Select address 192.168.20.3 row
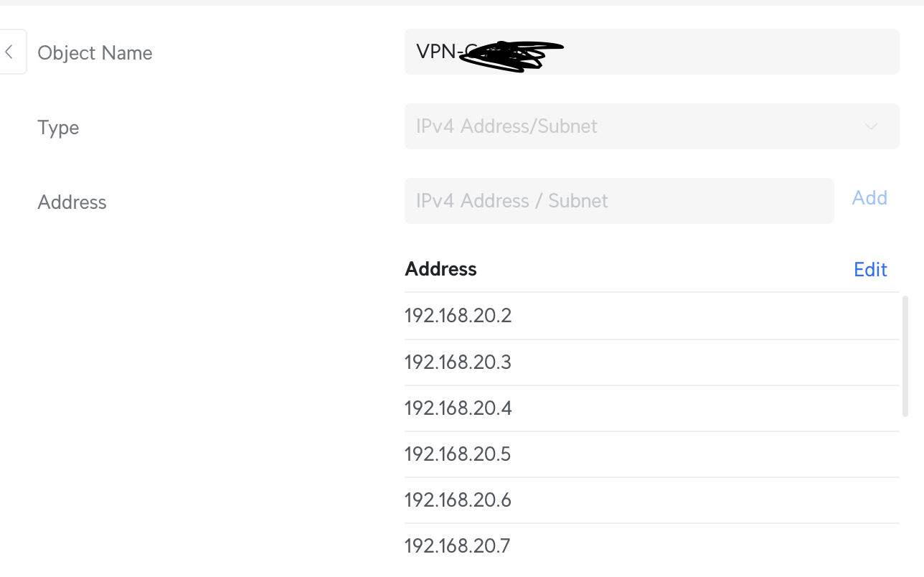Viewport: 924px width, 577px height. 651,362
